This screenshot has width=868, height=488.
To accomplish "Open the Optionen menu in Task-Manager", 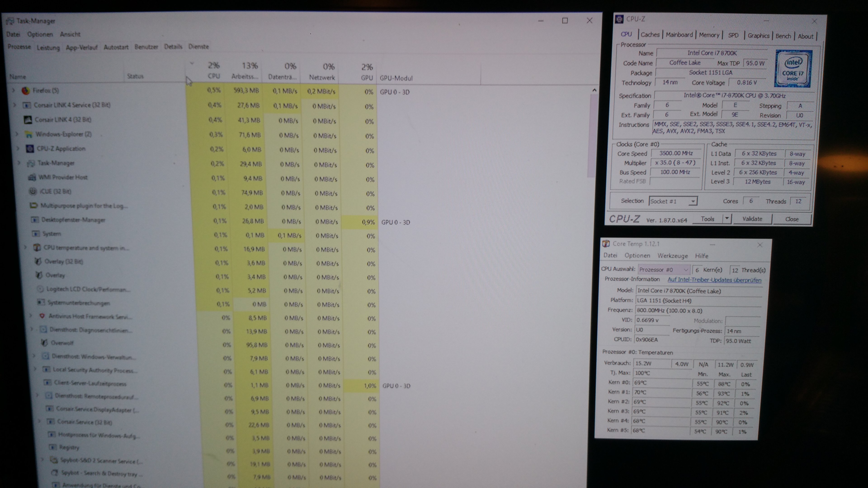I will [x=40, y=34].
